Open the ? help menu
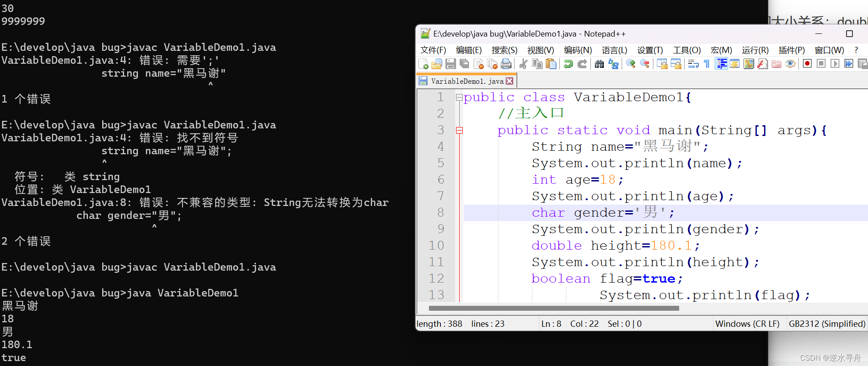 tap(856, 50)
